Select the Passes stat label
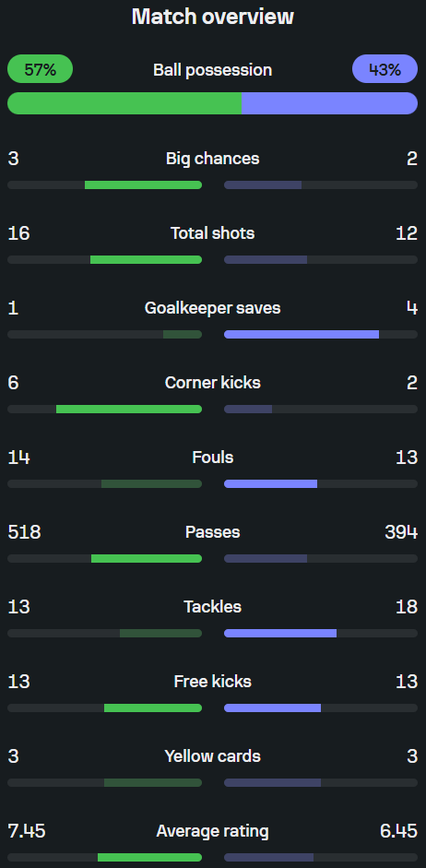 (212, 532)
